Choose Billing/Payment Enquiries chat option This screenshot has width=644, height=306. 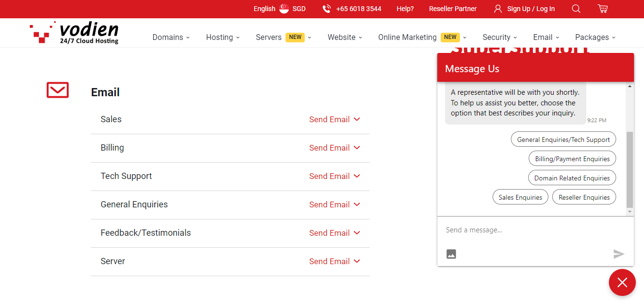pos(572,159)
